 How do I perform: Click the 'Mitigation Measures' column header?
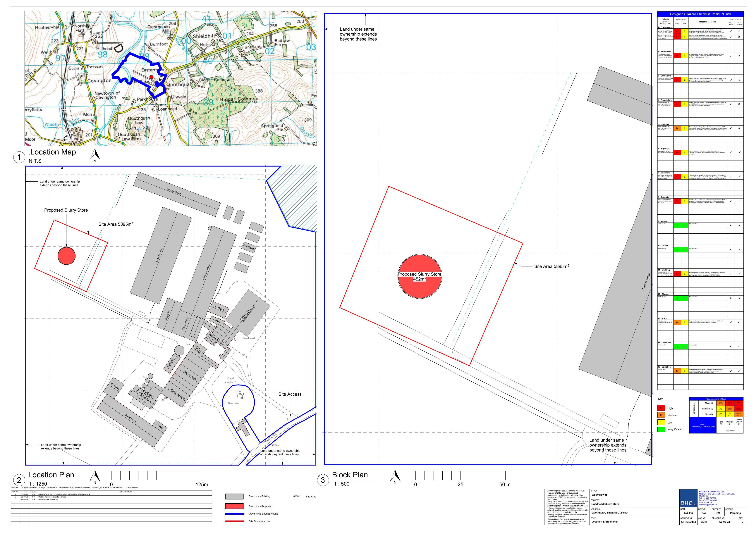[707, 22]
